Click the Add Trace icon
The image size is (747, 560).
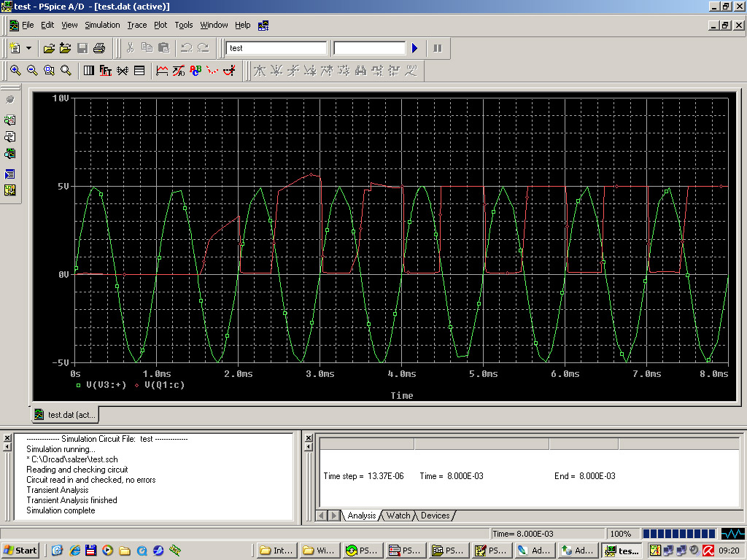click(x=162, y=71)
